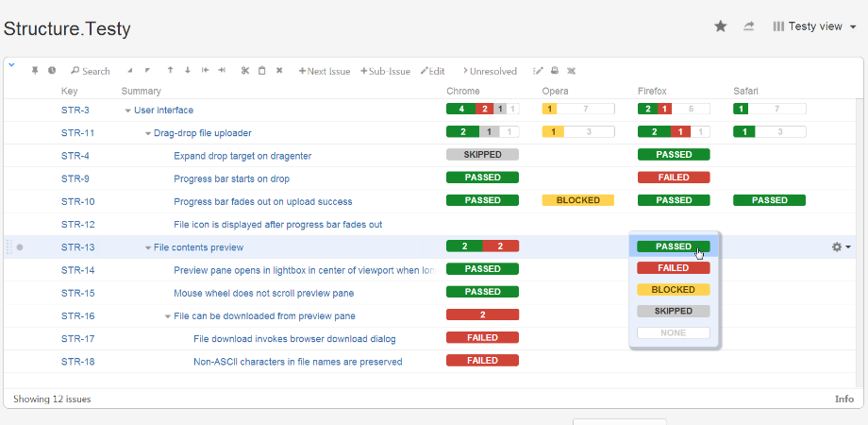The height and width of the screenshot is (425, 868).
Task: Click Safari PASSED status for STR-10
Action: [770, 200]
